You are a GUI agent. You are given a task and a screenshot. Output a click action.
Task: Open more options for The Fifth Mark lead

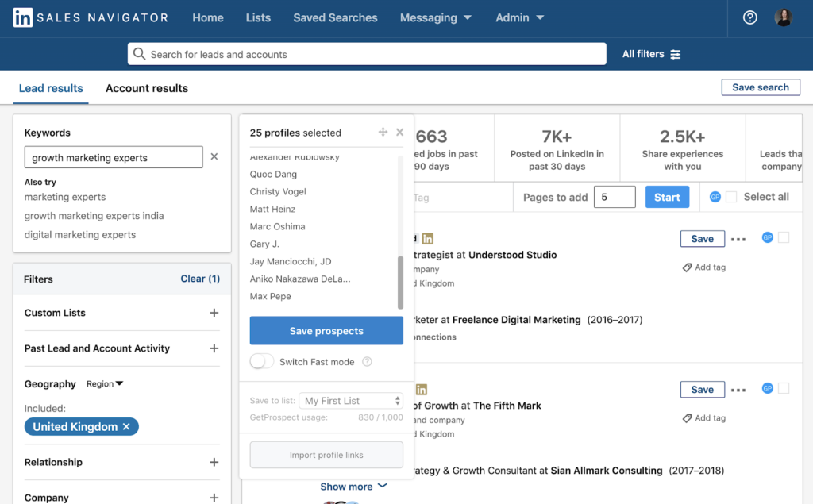(x=738, y=390)
